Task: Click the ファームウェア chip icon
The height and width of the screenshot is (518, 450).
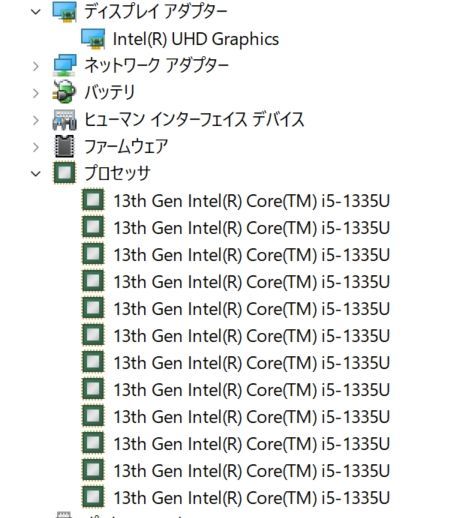Action: (64, 146)
